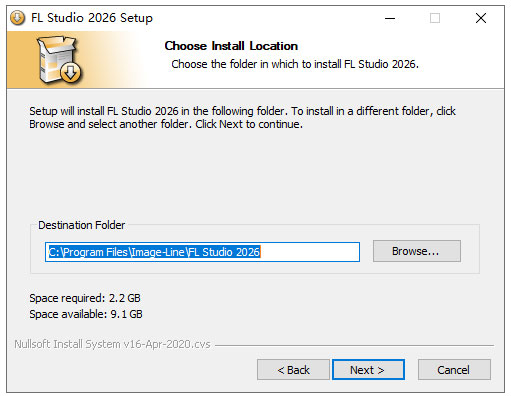
Task: Click the installer box icon in header
Action: (x=59, y=60)
